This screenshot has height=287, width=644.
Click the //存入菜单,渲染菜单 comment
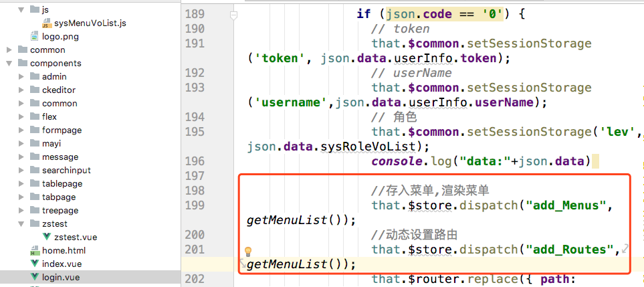[430, 191]
